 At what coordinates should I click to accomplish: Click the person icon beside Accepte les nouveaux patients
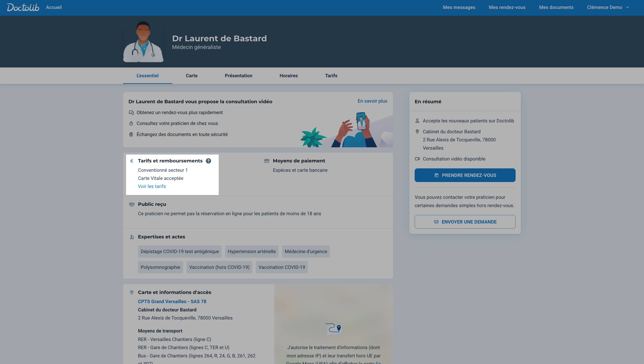click(x=417, y=121)
